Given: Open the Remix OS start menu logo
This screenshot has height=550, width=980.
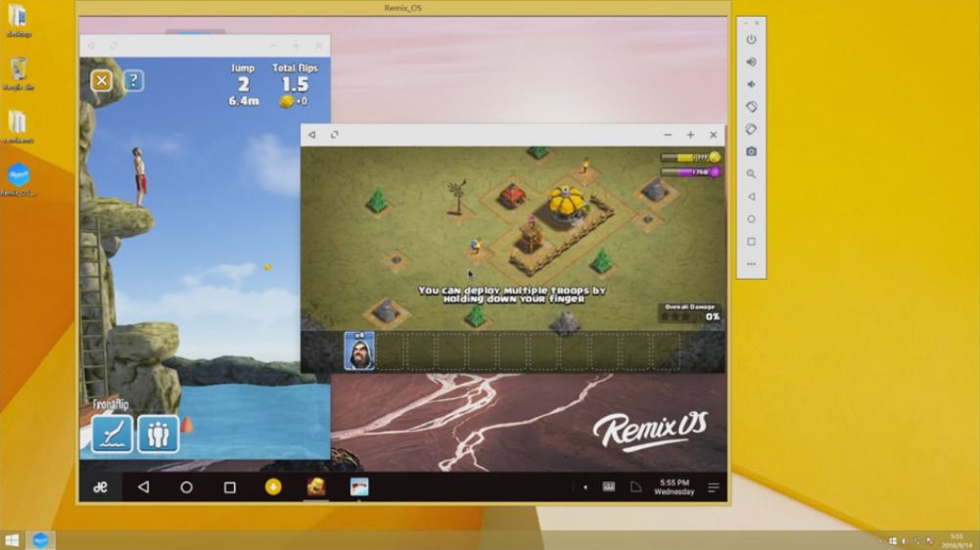Looking at the screenshot, I should 100,486.
